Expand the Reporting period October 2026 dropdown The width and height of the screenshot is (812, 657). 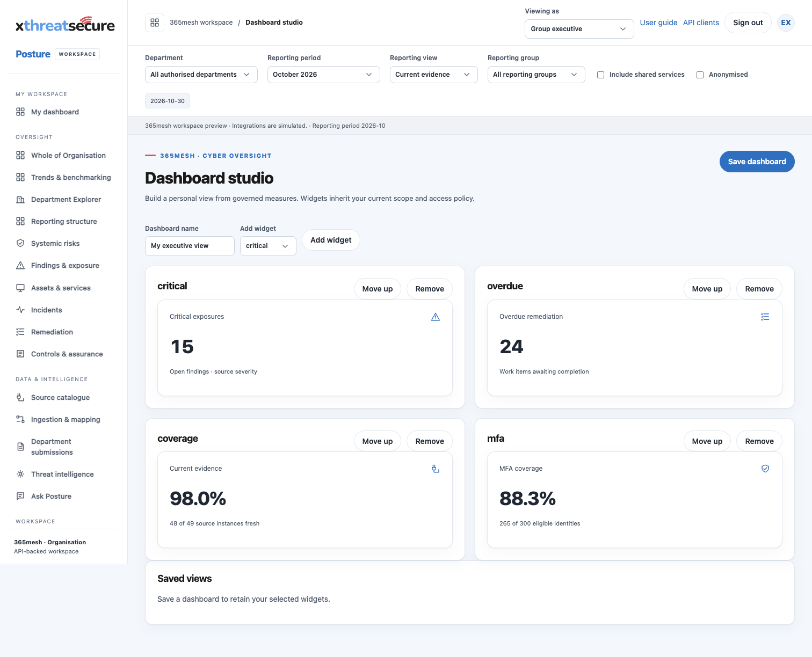tap(323, 75)
